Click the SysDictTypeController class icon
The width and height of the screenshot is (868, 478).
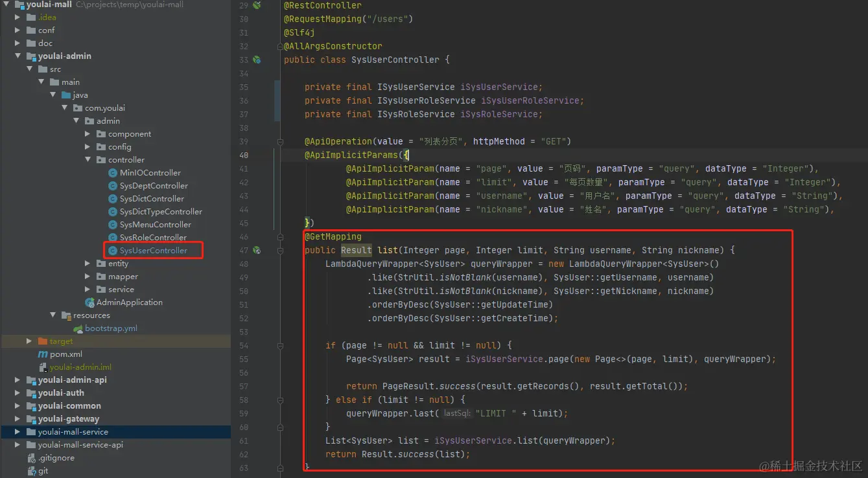pyautogui.click(x=113, y=212)
